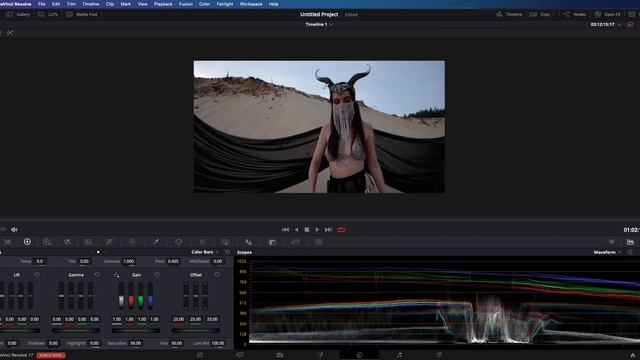This screenshot has height=360, width=640.
Task: Open the Qualifier eyedropper palette
Action: pos(156,242)
